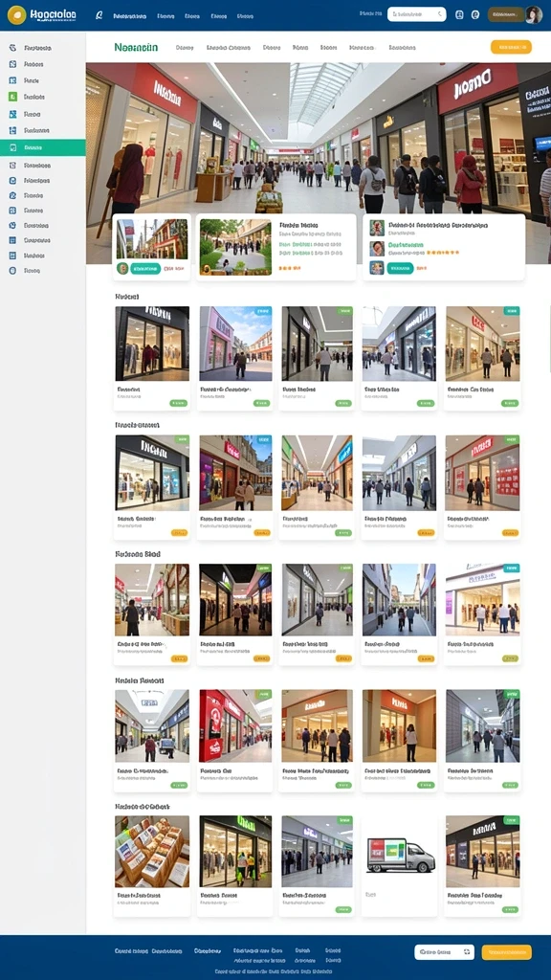
Task: Focus the white search field in header
Action: click(417, 14)
